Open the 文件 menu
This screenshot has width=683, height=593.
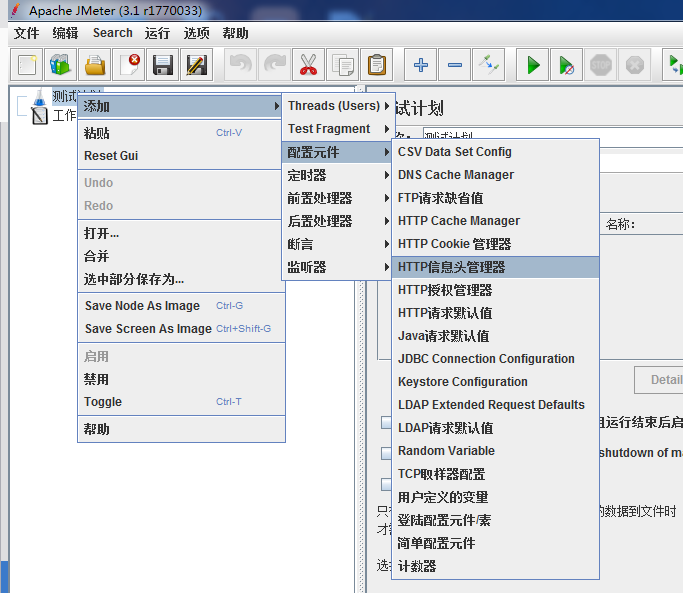26,33
